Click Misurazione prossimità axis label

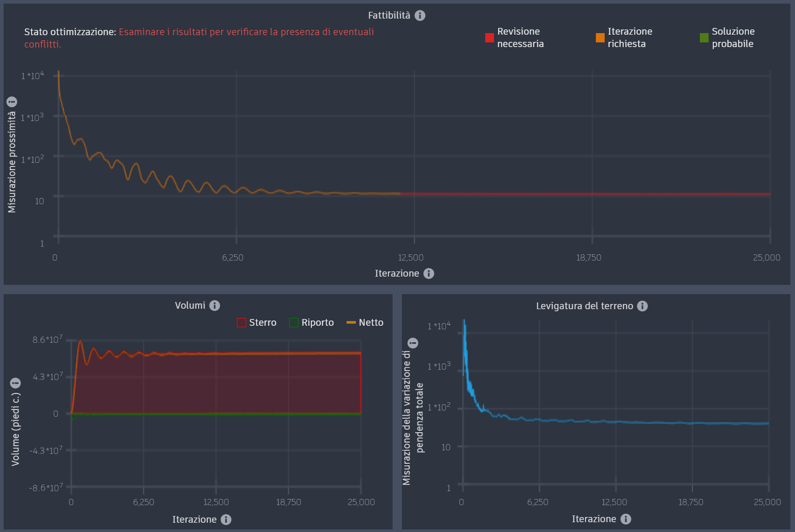click(12, 162)
